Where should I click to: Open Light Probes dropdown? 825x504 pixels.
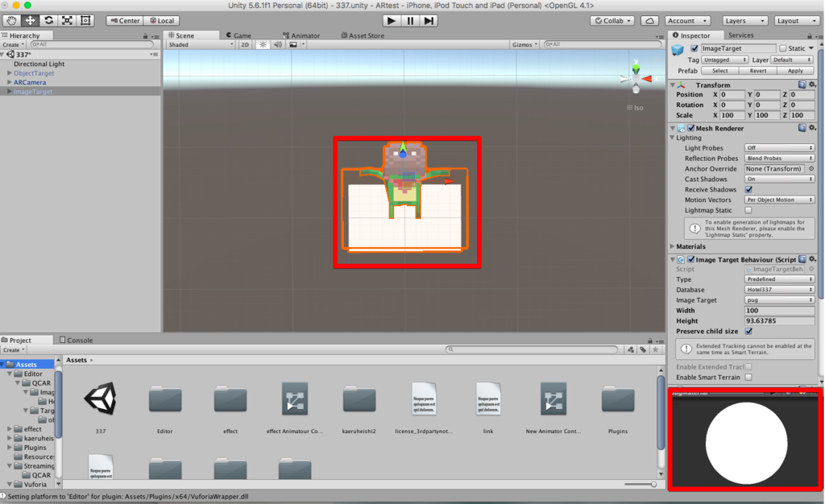(x=779, y=147)
